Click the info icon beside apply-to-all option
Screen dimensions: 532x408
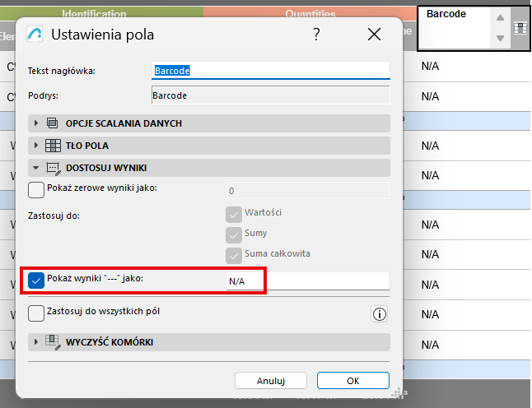pos(380,313)
